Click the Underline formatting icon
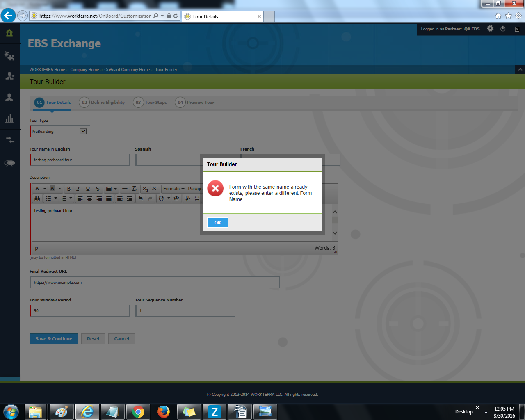The height and width of the screenshot is (420, 525). [x=88, y=189]
